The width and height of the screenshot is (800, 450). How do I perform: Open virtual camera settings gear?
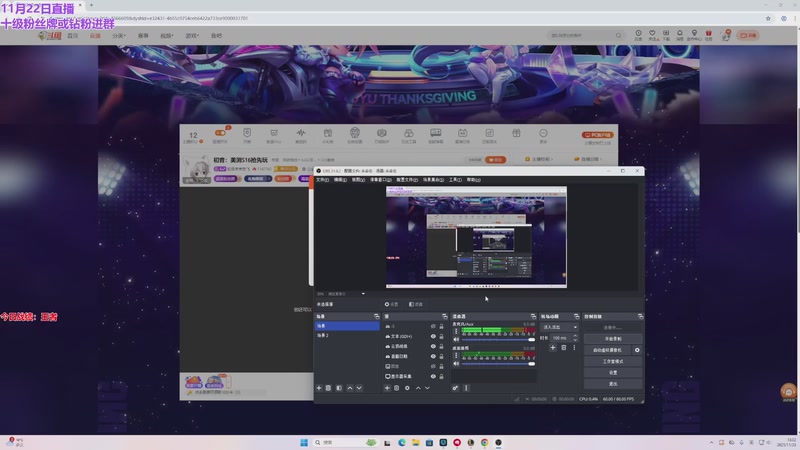(x=637, y=350)
